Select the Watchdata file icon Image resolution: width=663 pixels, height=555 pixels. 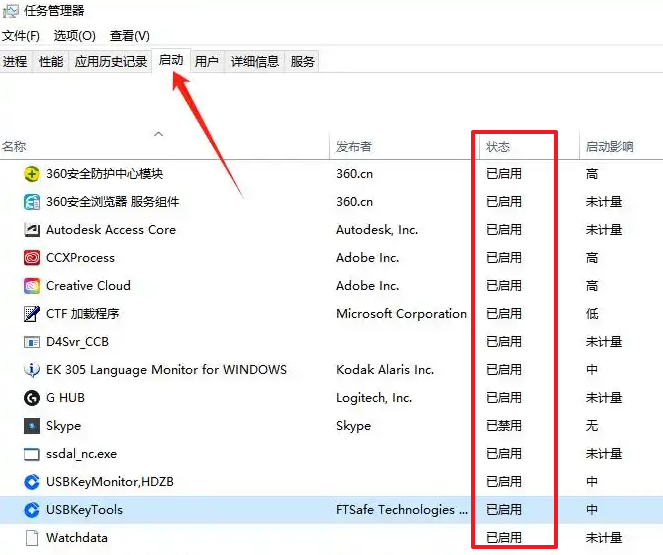click(32, 538)
